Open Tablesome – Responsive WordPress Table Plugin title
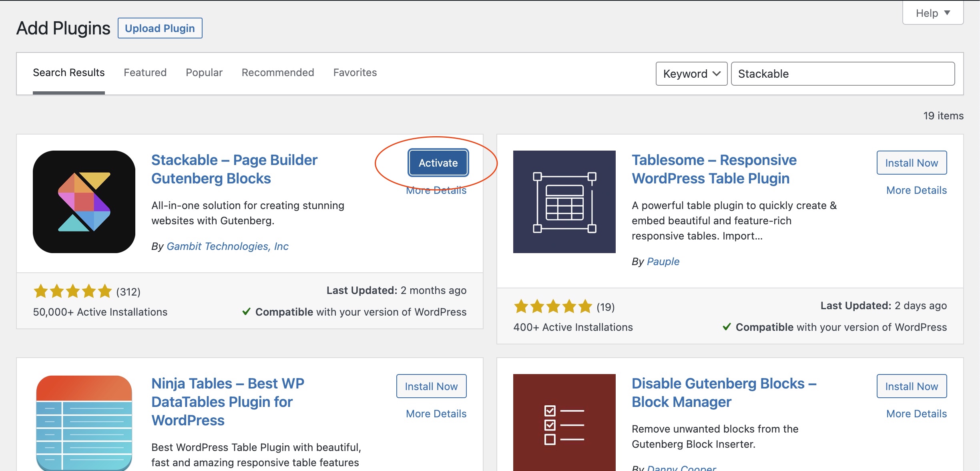 [x=714, y=169]
